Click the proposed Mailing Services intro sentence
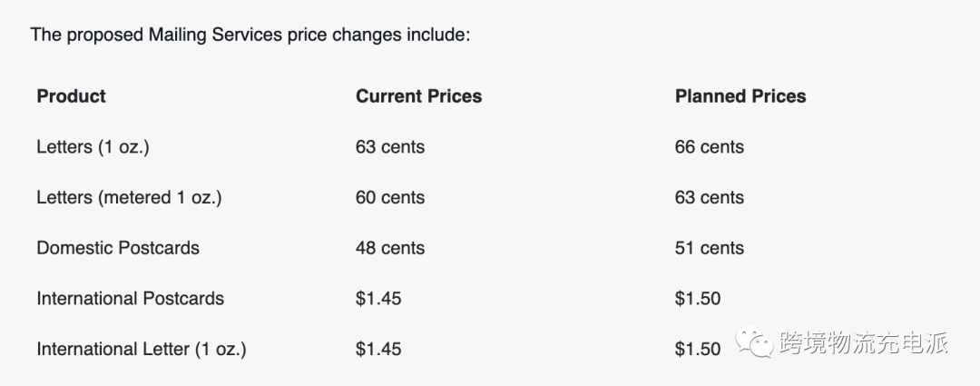This screenshot has height=386, width=980. point(250,35)
